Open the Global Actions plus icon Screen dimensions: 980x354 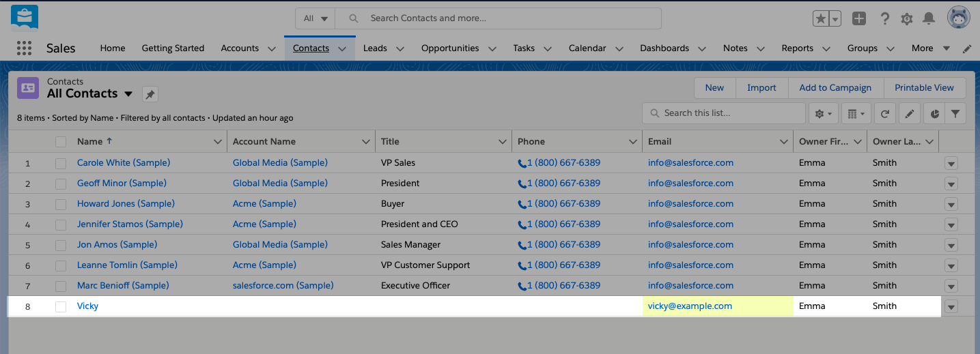pyautogui.click(x=859, y=18)
